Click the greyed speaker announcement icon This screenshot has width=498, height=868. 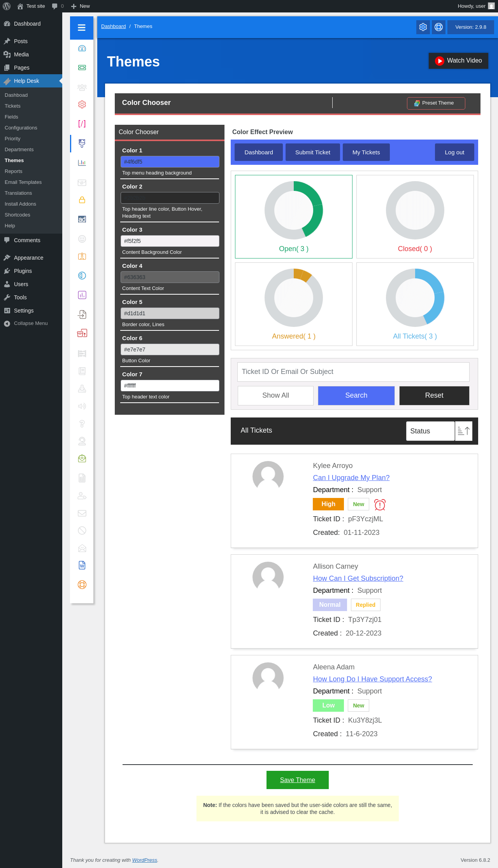click(82, 406)
